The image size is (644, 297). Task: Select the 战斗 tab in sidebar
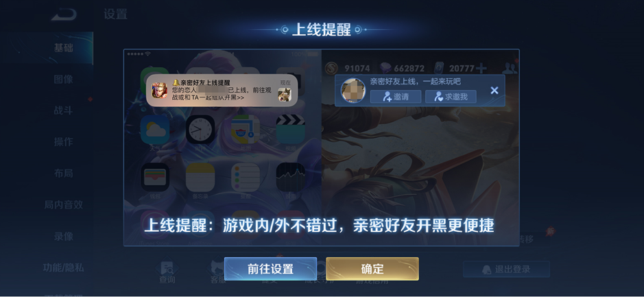(63, 110)
